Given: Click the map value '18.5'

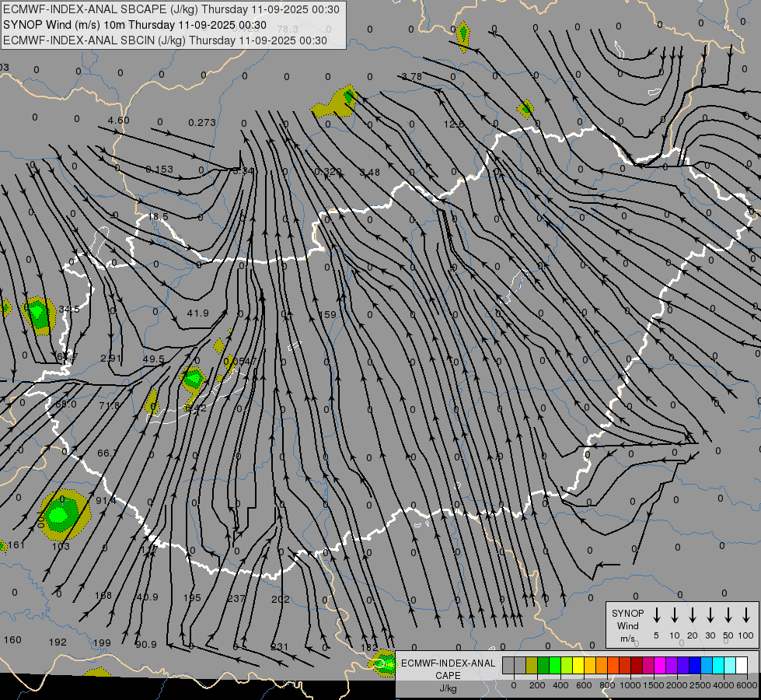Looking at the screenshot, I should tap(158, 216).
